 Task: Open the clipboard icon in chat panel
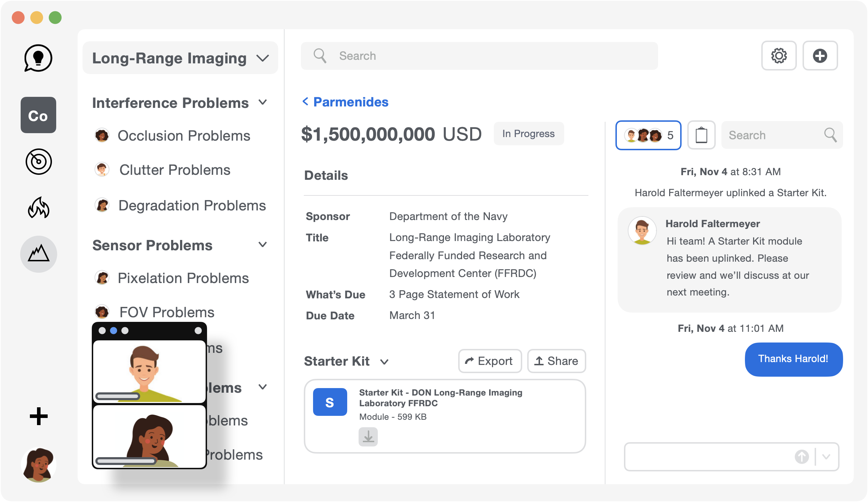coord(701,135)
